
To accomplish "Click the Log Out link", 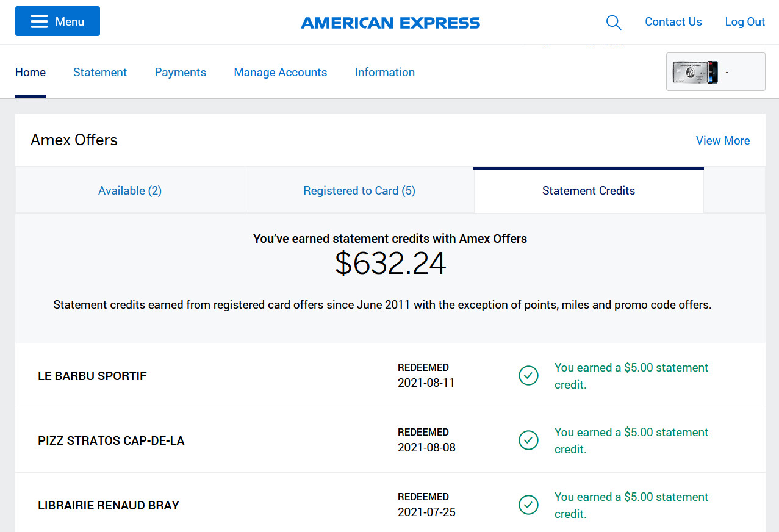I will (745, 22).
